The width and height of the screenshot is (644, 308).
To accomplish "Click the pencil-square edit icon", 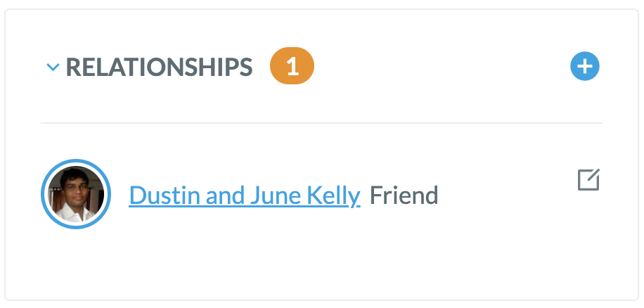I will click(588, 180).
